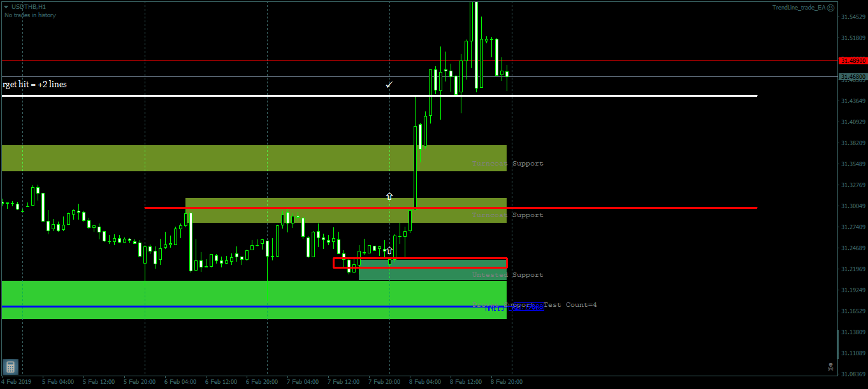Image resolution: width=868 pixels, height=389 pixels.
Task: Click the blue line inside the green zone
Action: point(255,306)
